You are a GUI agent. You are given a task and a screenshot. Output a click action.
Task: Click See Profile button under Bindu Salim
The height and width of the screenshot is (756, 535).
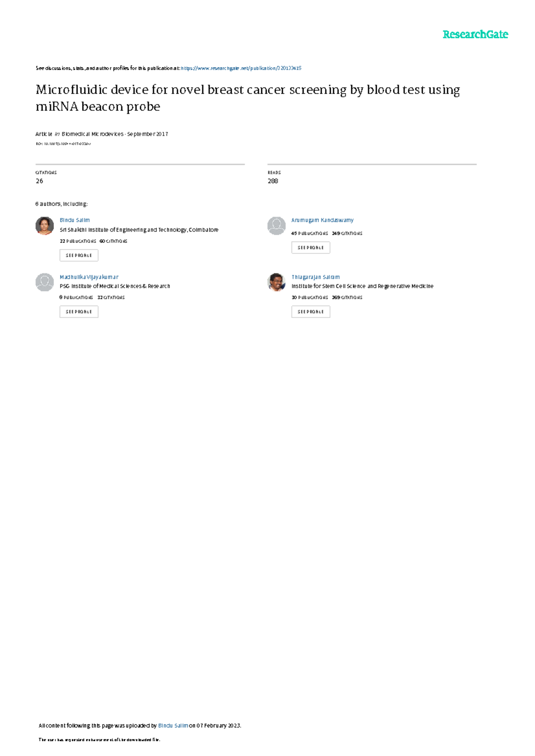pos(79,255)
